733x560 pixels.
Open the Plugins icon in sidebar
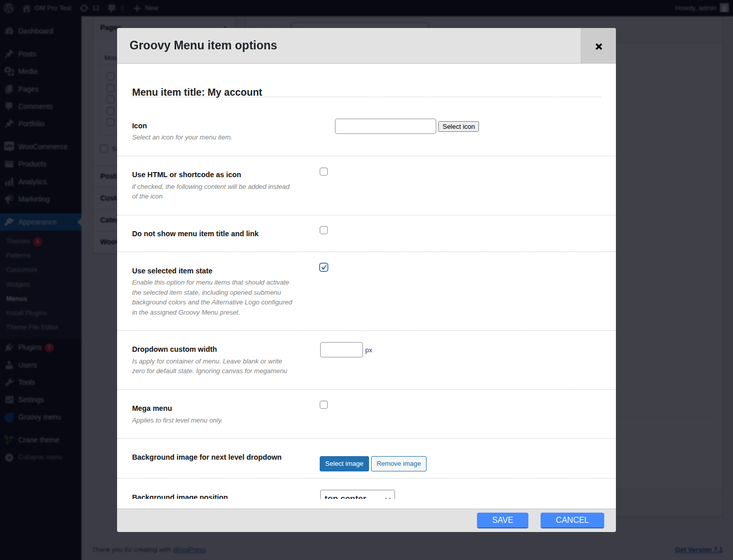pyautogui.click(x=9, y=347)
